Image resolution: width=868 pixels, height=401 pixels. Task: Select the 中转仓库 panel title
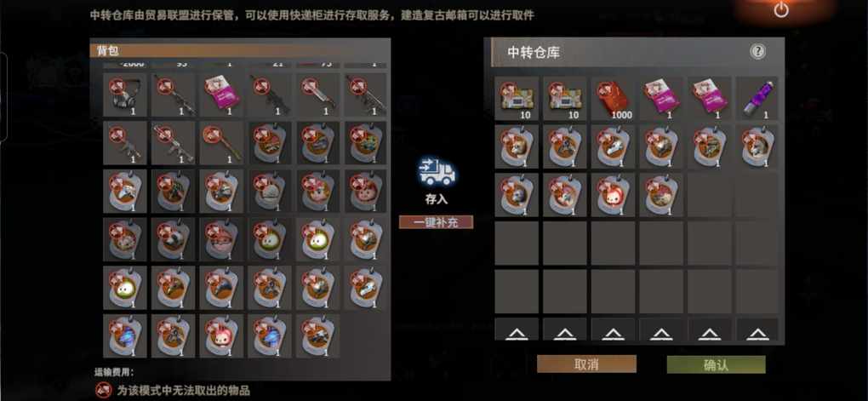pos(533,53)
